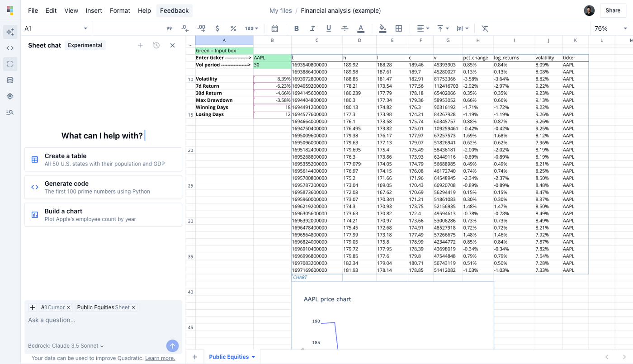The height and width of the screenshot is (364, 633).
Task: Toggle the AI Sheet chat sidebar icon
Action: [x=10, y=32]
